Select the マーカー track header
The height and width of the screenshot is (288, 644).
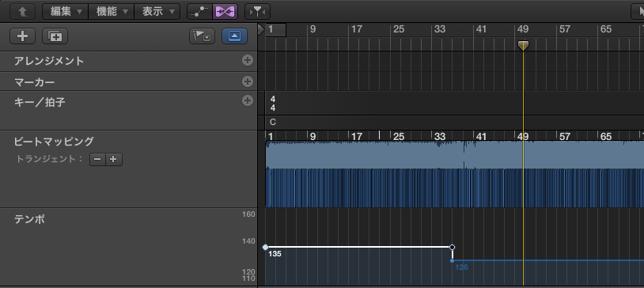[x=128, y=81]
